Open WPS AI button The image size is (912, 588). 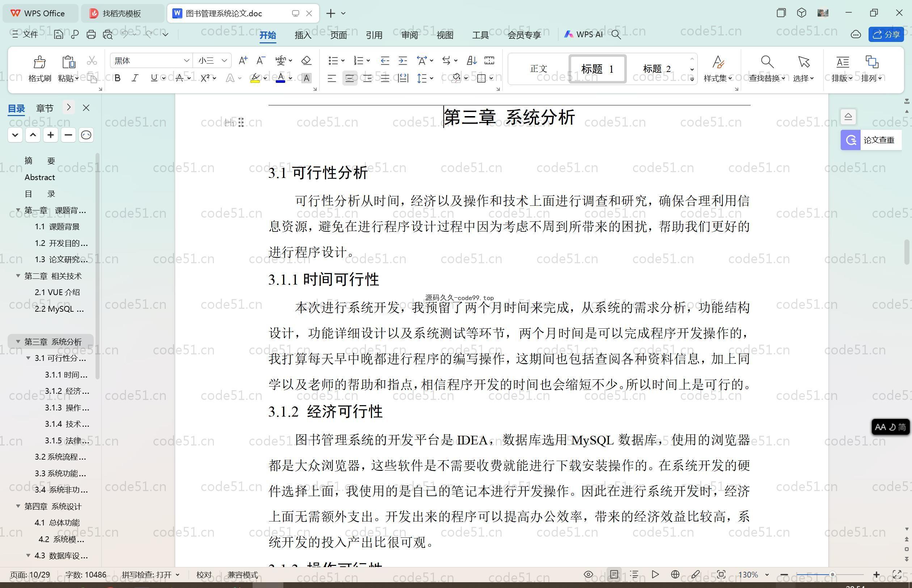pyautogui.click(x=583, y=34)
